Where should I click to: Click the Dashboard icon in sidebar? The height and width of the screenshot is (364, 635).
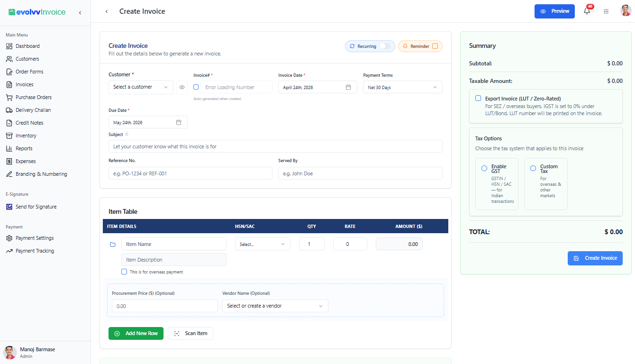point(9,46)
